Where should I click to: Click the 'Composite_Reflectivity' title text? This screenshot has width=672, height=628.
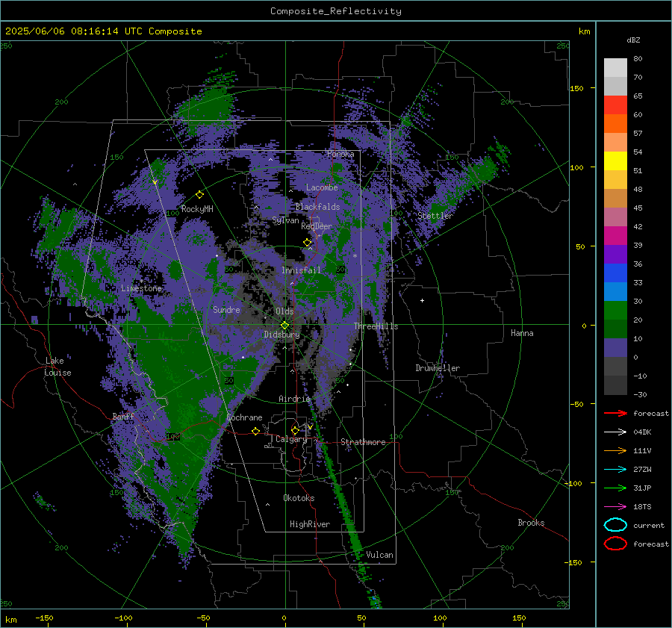[336, 11]
